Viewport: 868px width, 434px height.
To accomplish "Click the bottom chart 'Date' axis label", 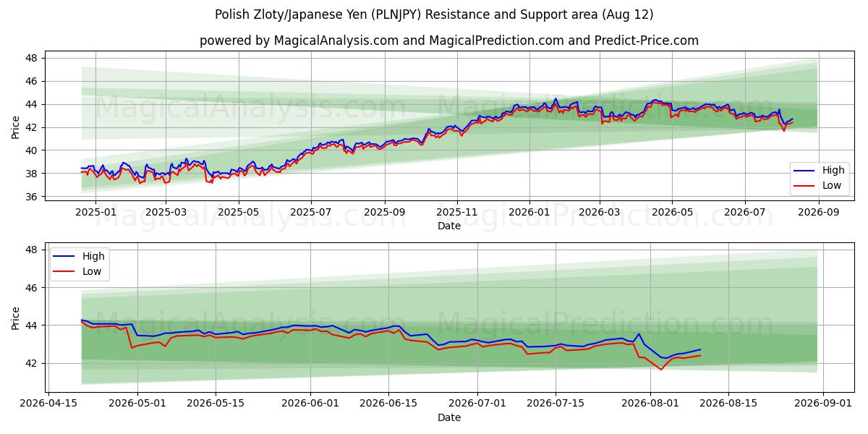I will pos(449,417).
